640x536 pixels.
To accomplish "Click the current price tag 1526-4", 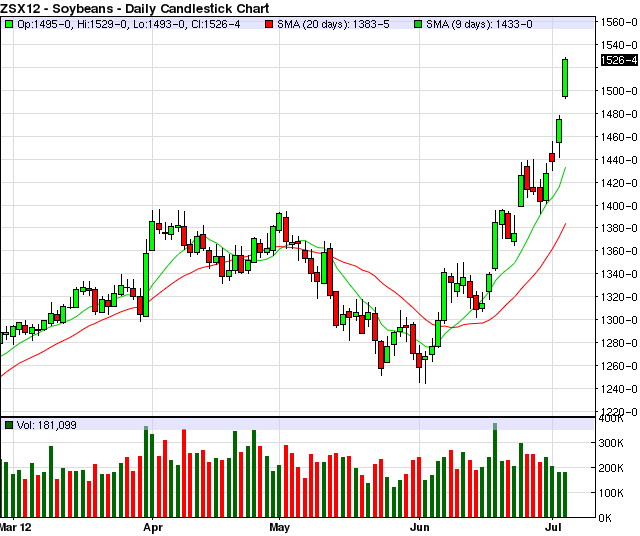I will pyautogui.click(x=619, y=60).
